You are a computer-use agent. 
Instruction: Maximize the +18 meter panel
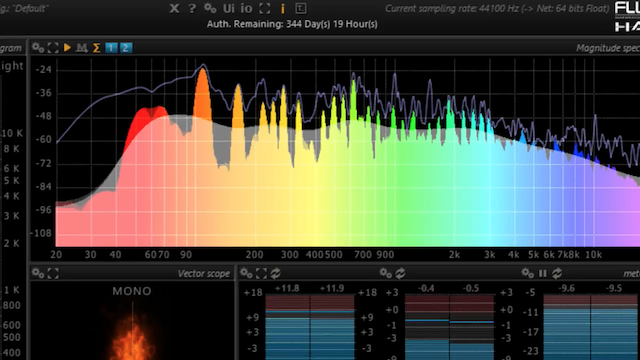pos(261,273)
